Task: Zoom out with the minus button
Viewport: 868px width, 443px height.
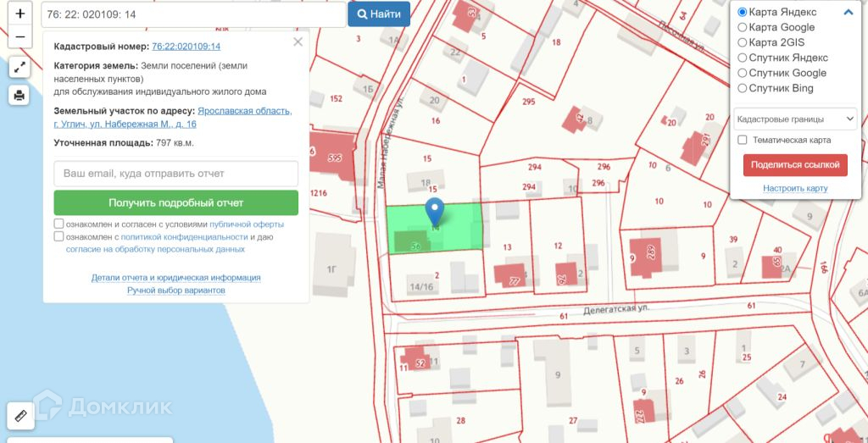Action: point(20,36)
